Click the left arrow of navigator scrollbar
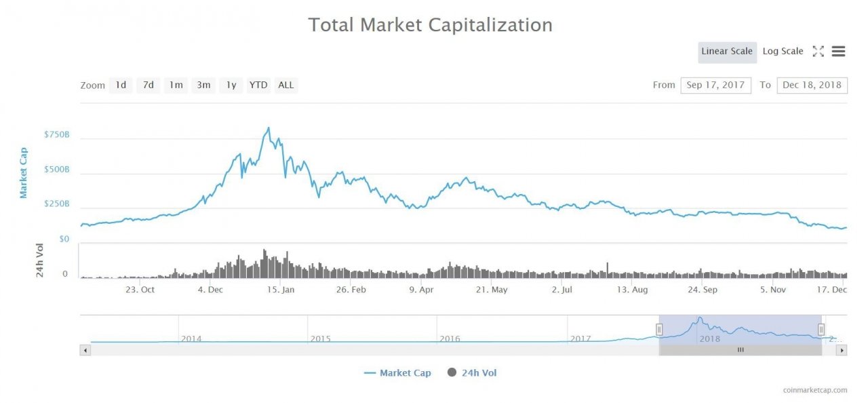This screenshot has height=403, width=868. coord(85,350)
